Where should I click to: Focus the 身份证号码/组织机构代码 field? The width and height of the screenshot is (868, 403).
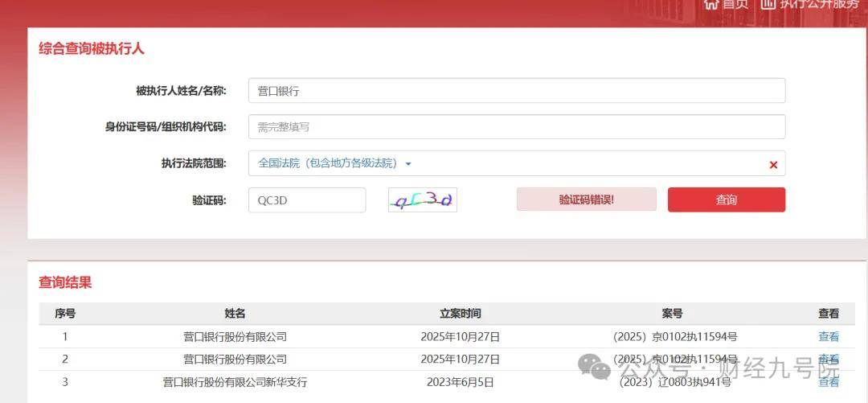point(516,127)
